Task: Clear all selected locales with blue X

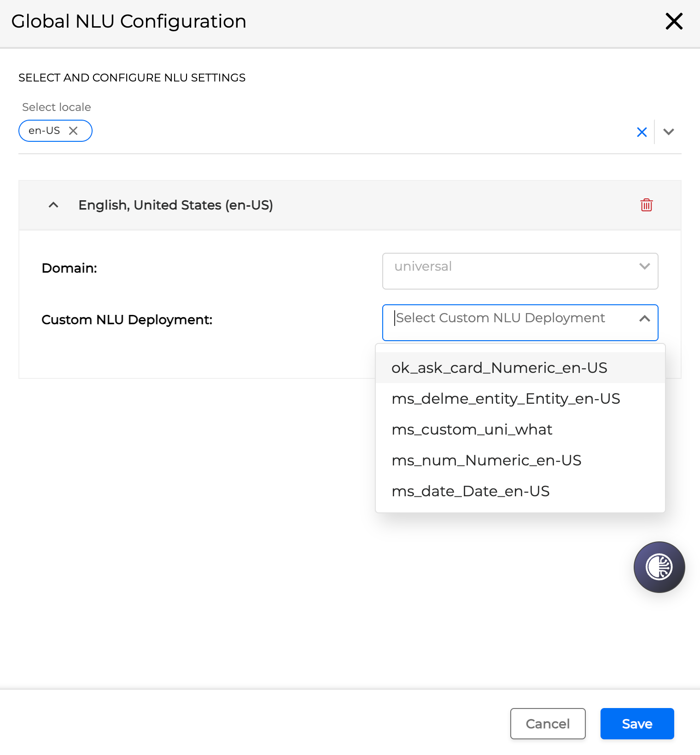Action: 642,132
